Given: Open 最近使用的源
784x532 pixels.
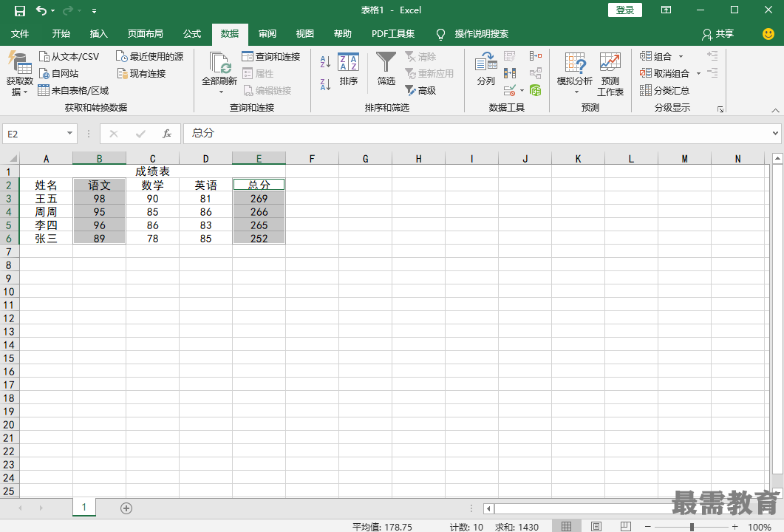Looking at the screenshot, I should pyautogui.click(x=150, y=56).
